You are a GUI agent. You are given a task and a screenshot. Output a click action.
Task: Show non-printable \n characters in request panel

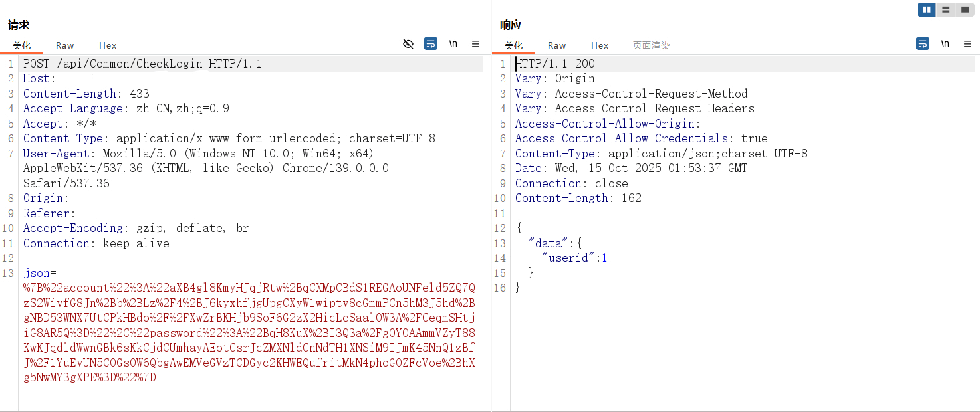[x=453, y=44]
